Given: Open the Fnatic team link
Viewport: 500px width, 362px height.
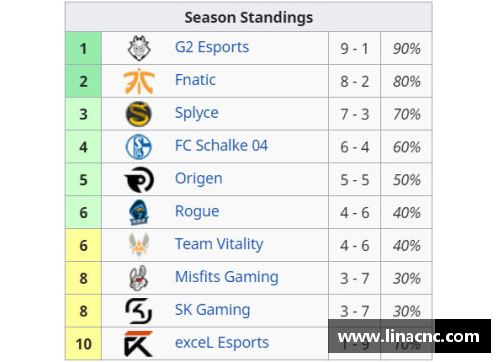Looking at the screenshot, I should (x=195, y=80).
